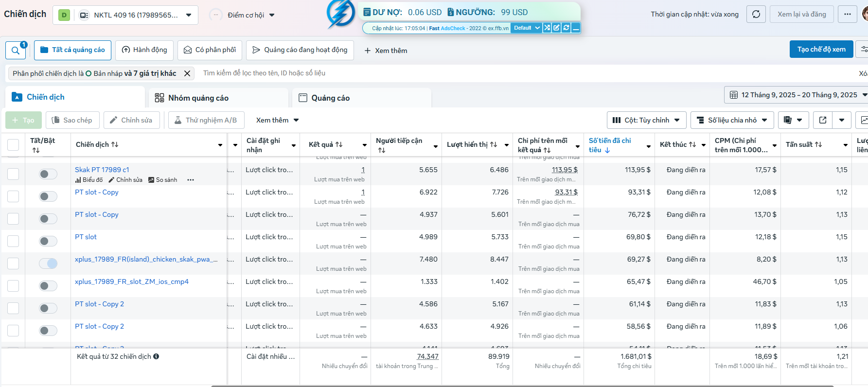Remove the campaign delivery filter chip
This screenshot has width=868, height=387.
(187, 73)
